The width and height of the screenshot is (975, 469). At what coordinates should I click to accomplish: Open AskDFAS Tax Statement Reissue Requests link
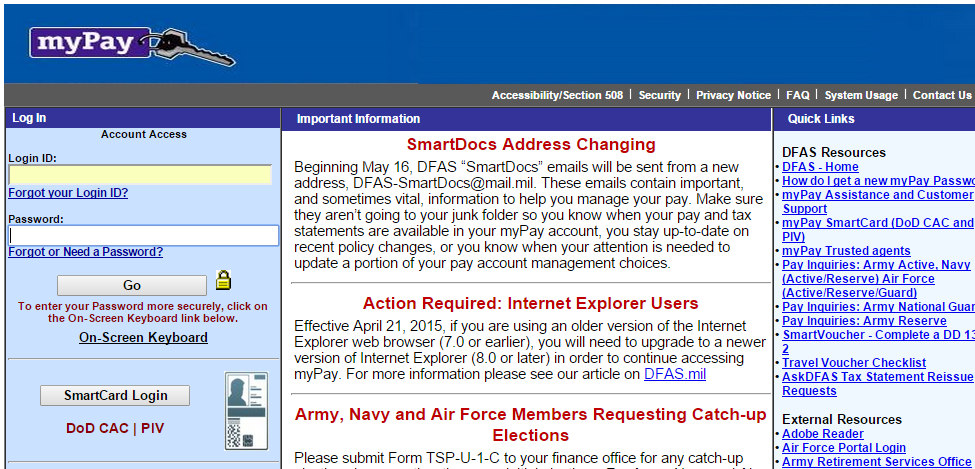(x=877, y=384)
